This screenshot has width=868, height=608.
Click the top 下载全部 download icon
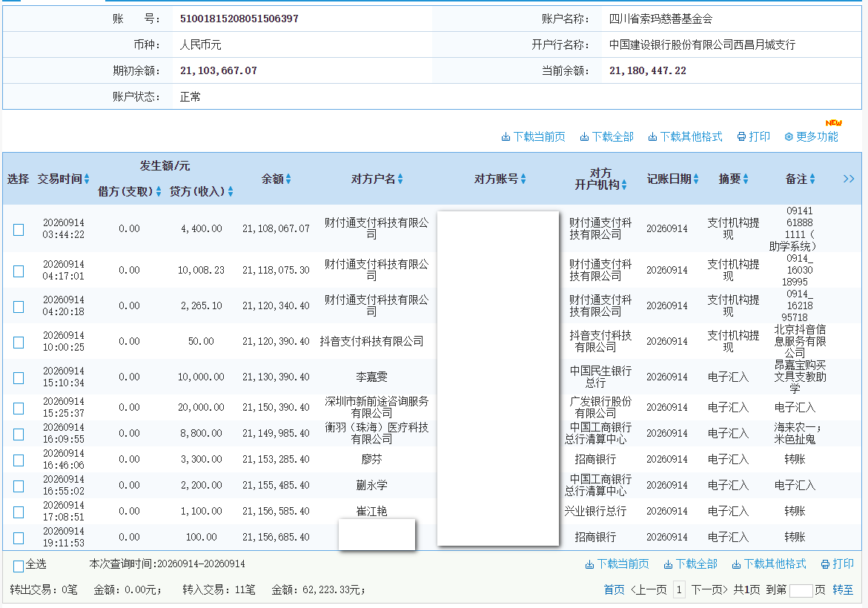[584, 136]
